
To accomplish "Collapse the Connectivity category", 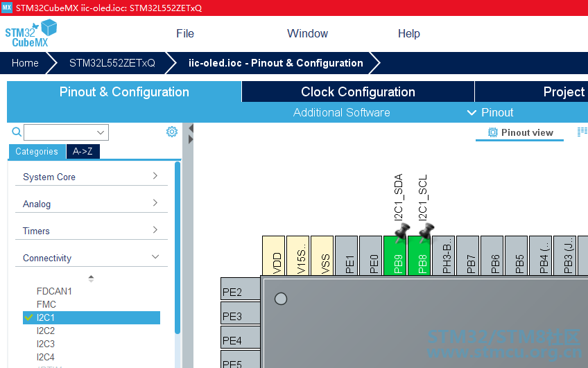I will point(91,257).
